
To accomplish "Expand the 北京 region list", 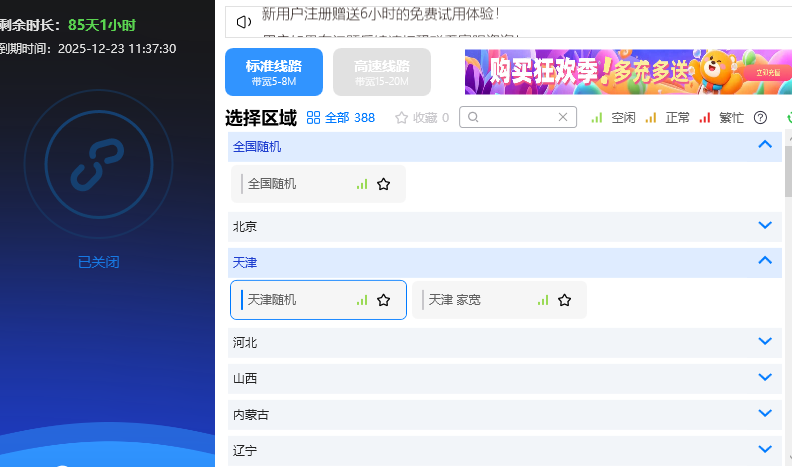I will pyautogui.click(x=765, y=226).
